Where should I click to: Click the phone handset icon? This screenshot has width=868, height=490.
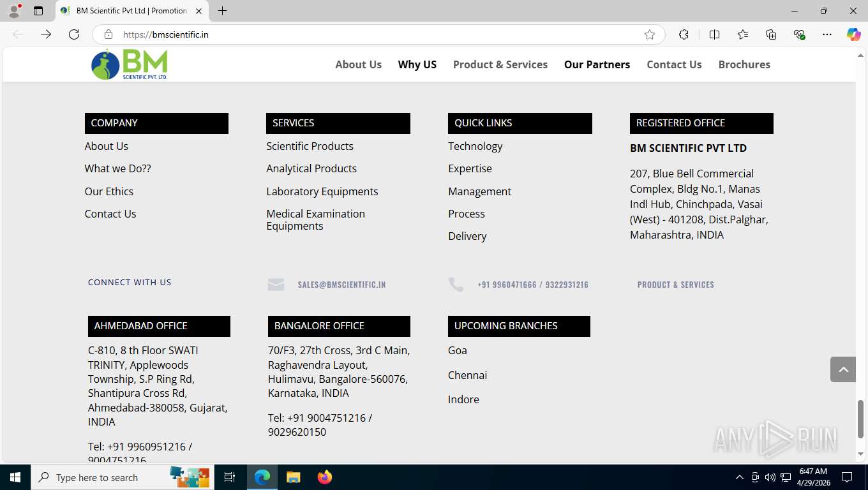point(456,285)
